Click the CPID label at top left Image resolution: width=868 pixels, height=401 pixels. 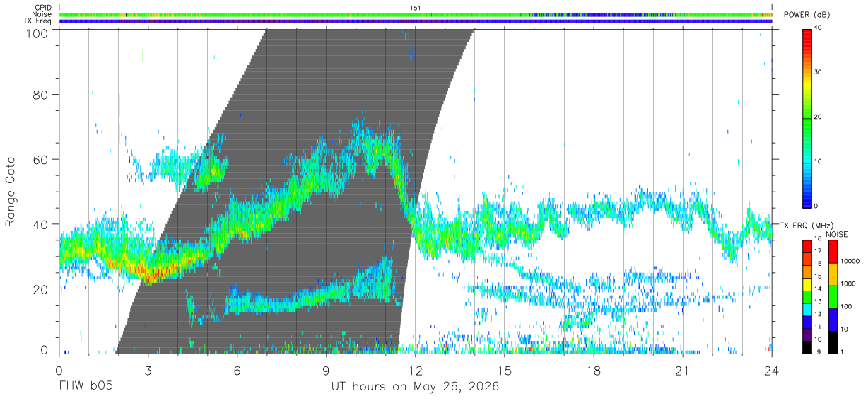tap(43, 8)
